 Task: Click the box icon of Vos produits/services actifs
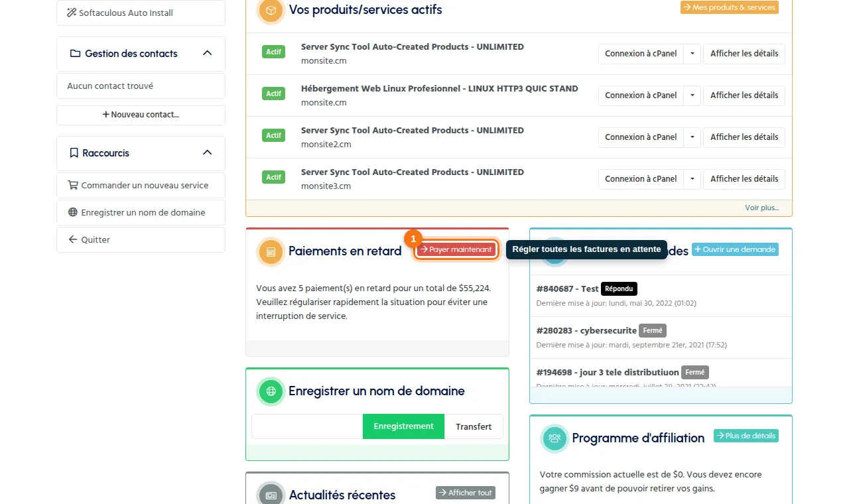(271, 11)
